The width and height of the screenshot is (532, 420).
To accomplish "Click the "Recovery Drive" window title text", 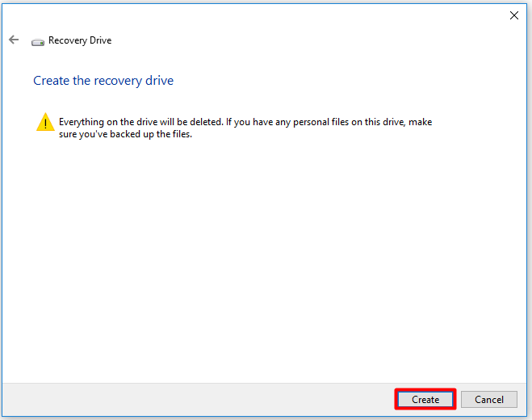I will [80, 40].
